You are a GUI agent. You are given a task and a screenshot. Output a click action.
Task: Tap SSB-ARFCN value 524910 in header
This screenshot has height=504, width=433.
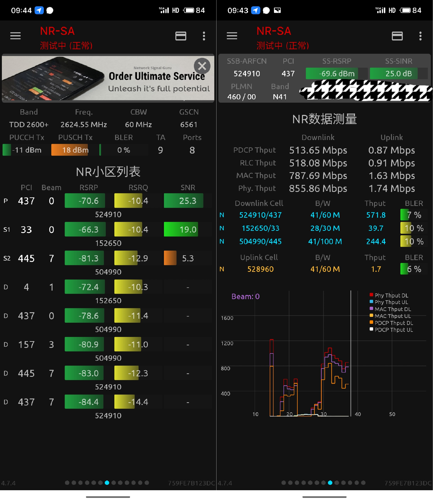point(247,73)
